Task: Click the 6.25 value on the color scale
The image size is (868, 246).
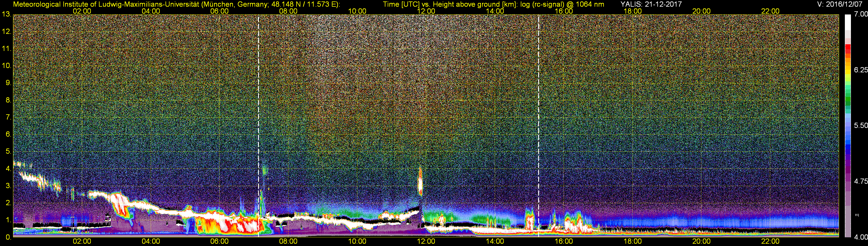Action: 861,70
